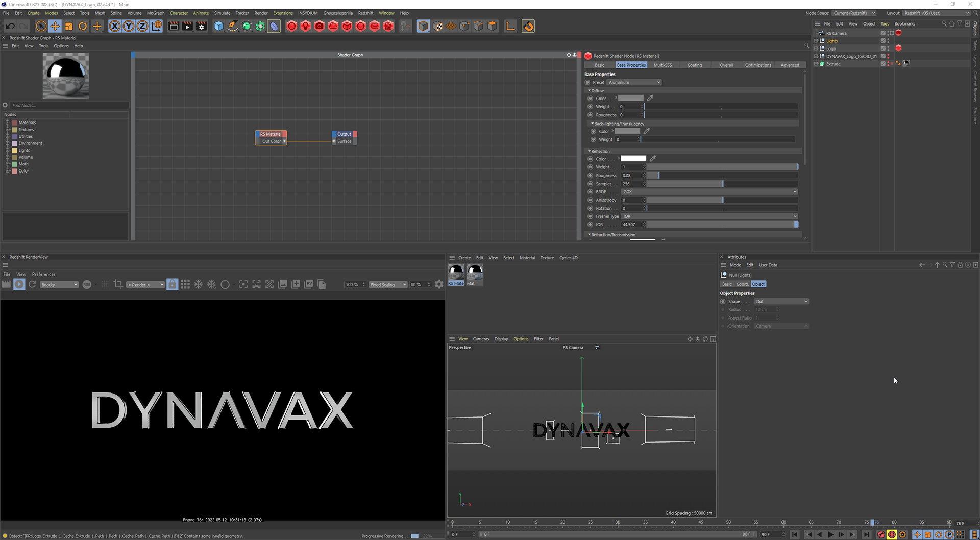The image size is (980, 540).
Task: Click the IOR value field
Action: [633, 225]
